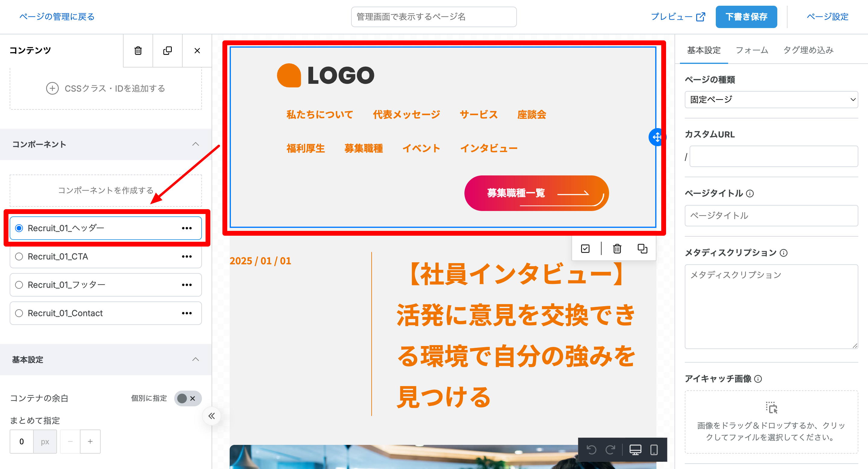Collapse the 基本設定 section in left panel
This screenshot has width=868, height=469.
195,359
